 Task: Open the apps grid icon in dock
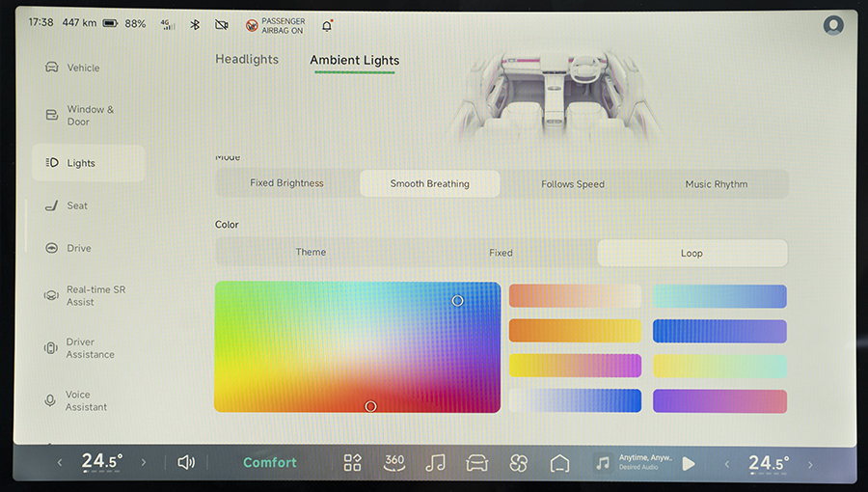click(x=352, y=463)
